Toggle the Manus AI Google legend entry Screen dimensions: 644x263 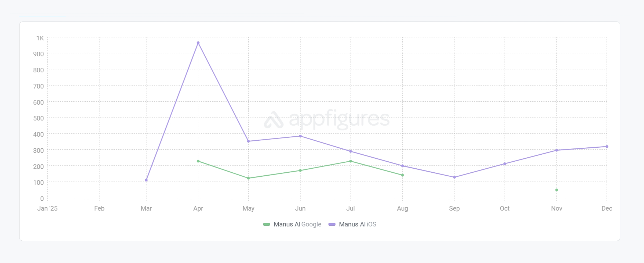click(292, 224)
